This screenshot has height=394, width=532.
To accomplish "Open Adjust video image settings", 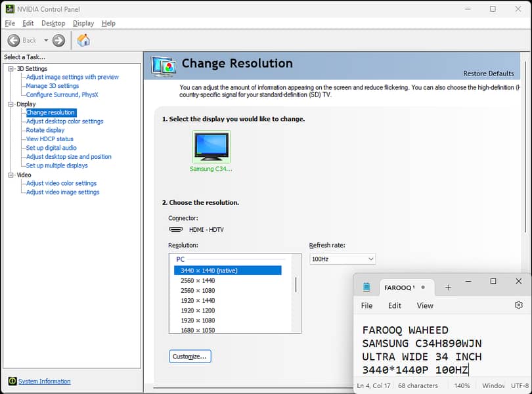I will 63,192.
